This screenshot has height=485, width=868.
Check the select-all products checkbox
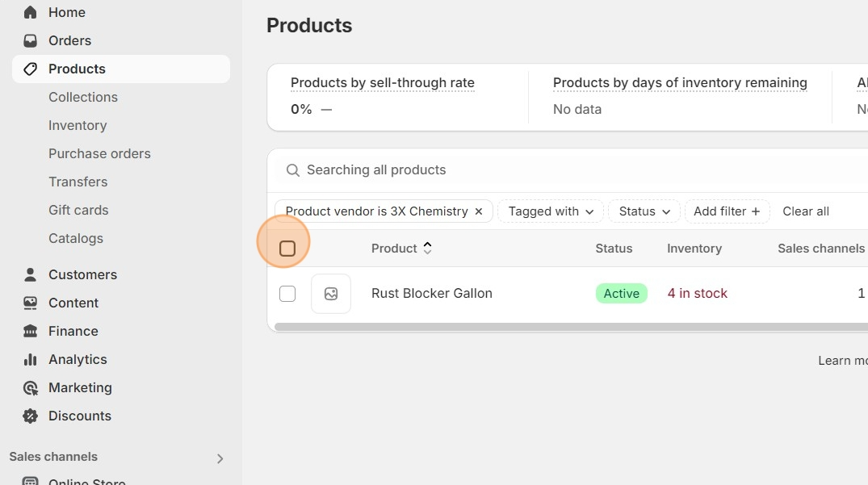click(287, 249)
